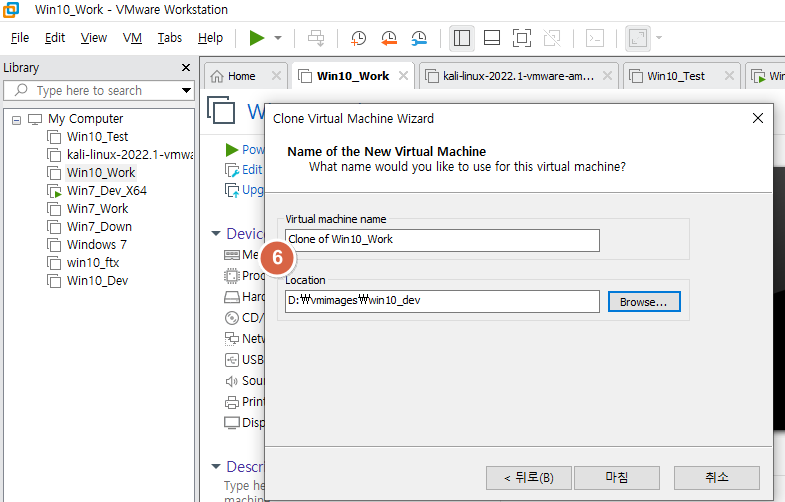Toggle the library sidebar view icon

462,38
